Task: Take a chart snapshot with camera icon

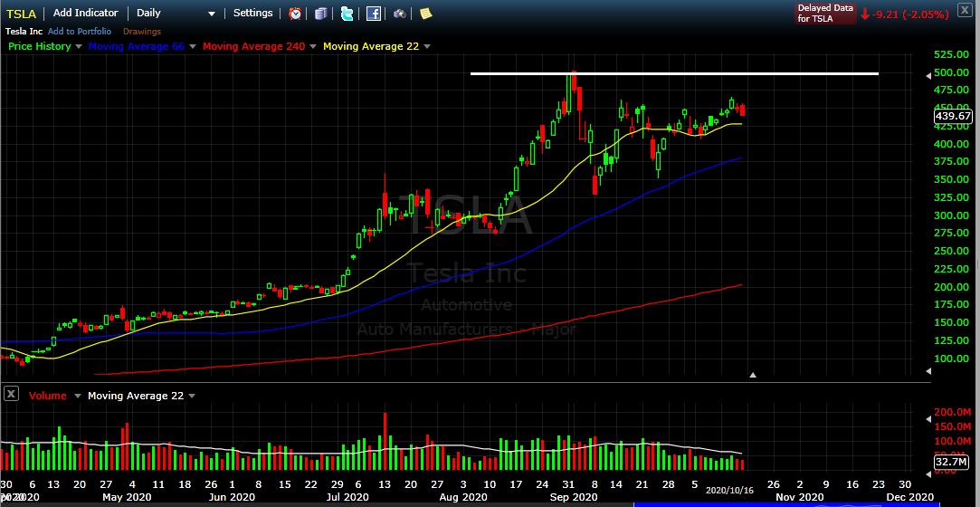Action: tap(400, 14)
